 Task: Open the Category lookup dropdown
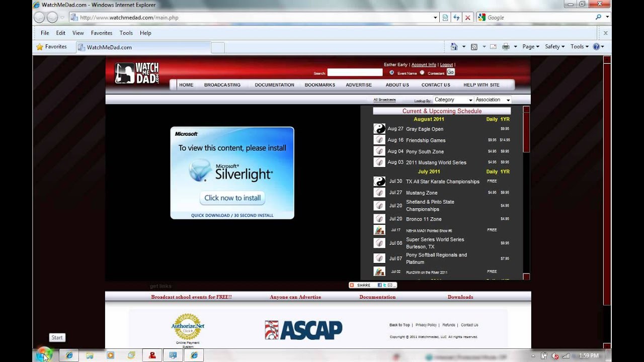(x=453, y=100)
